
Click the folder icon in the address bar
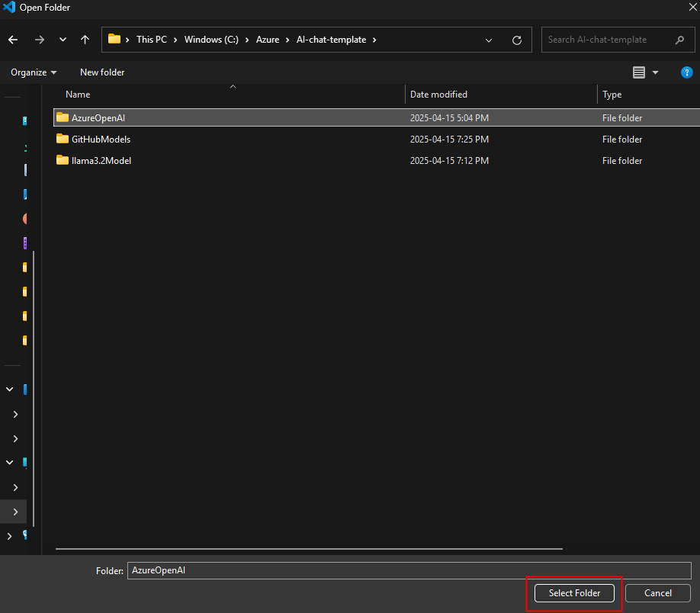[x=114, y=39]
